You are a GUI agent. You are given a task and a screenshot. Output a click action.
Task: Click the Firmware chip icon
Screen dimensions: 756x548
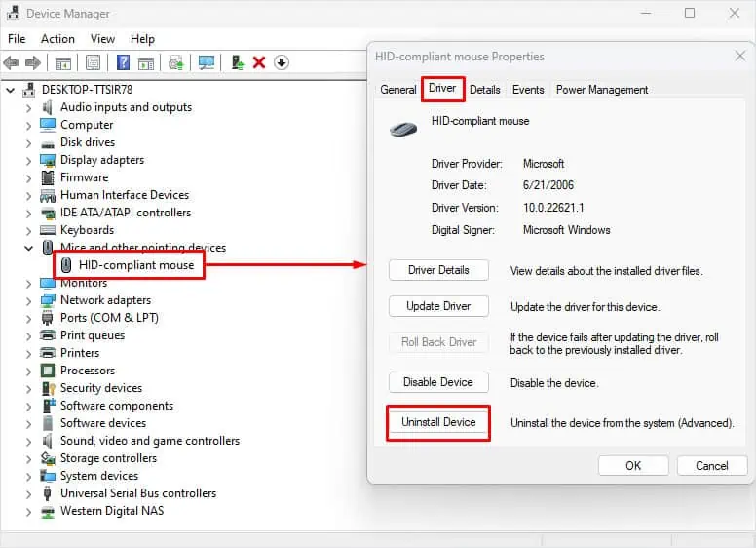pyautogui.click(x=48, y=177)
